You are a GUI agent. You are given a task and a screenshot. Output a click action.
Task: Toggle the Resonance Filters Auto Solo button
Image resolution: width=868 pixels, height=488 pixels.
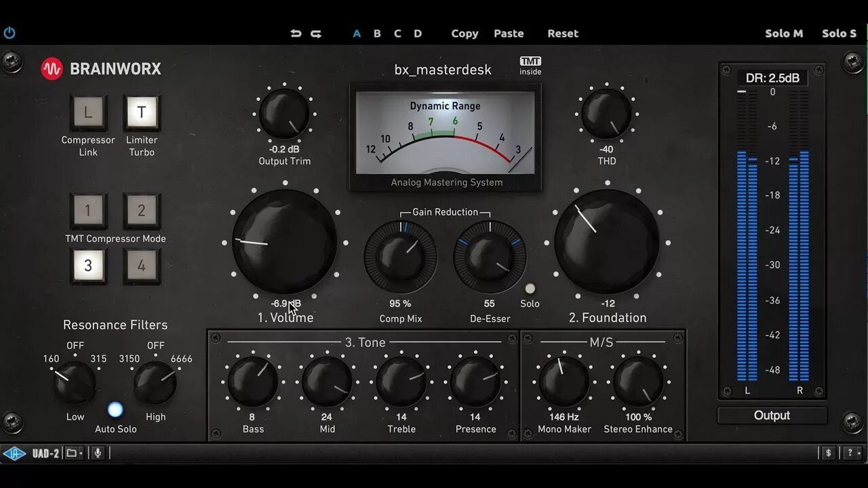(115, 409)
